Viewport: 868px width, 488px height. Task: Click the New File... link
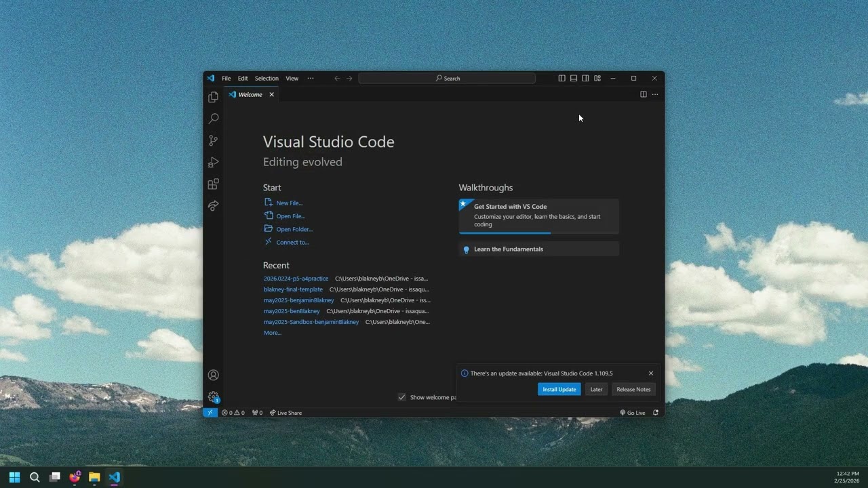point(290,203)
